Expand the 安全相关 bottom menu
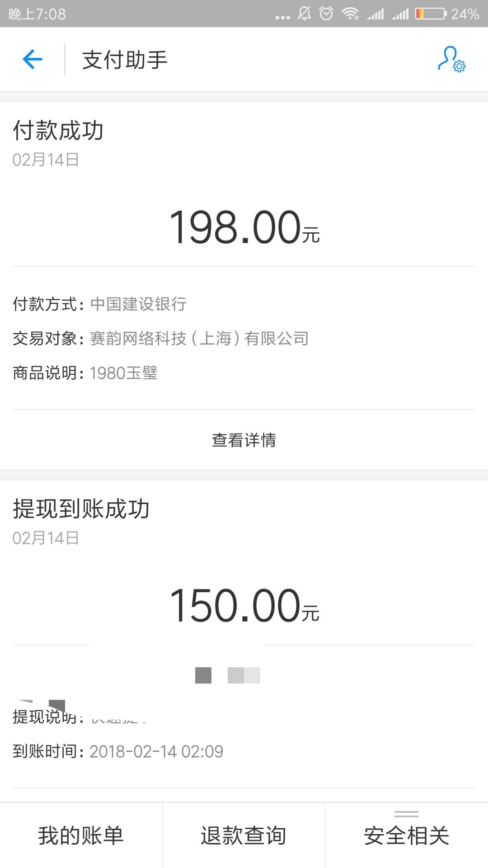Viewport: 488px width, 868px height. coord(406,835)
